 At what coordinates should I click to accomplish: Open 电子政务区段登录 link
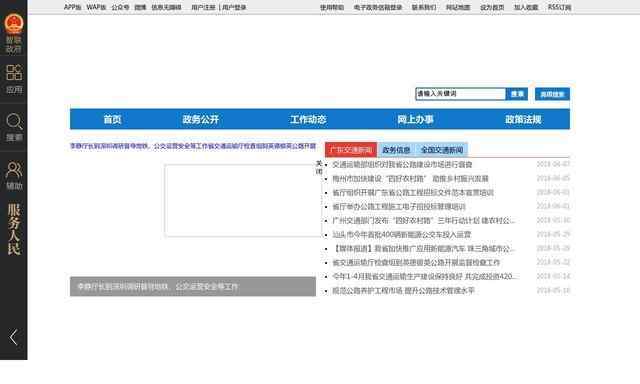(378, 7)
